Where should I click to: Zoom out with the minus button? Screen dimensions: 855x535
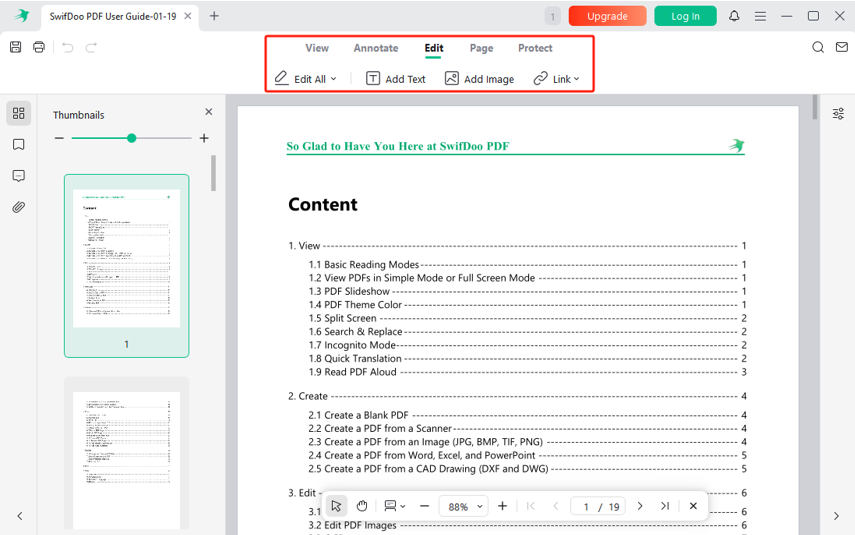point(424,506)
